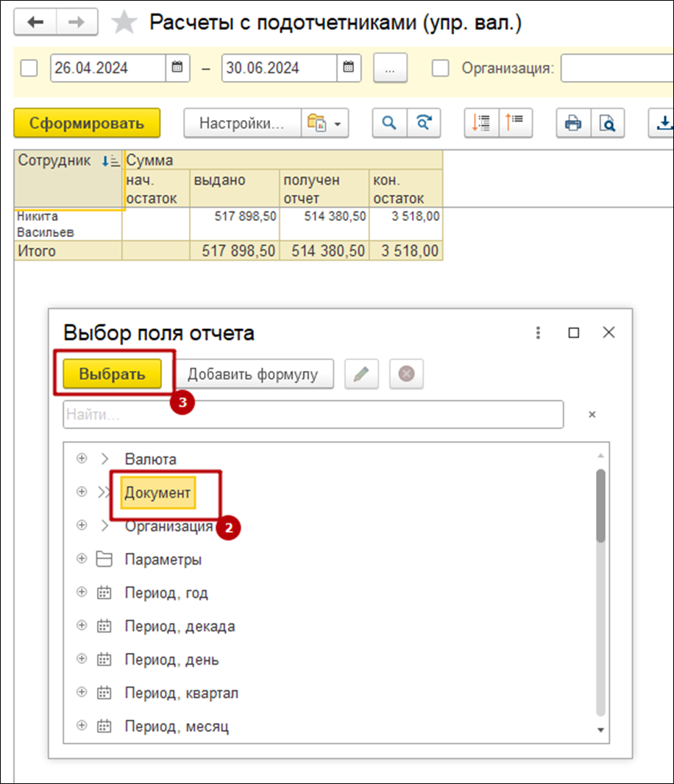Image resolution: width=674 pixels, height=784 pixels.
Task: Click the three-dot menu in dialog header
Action: [539, 333]
